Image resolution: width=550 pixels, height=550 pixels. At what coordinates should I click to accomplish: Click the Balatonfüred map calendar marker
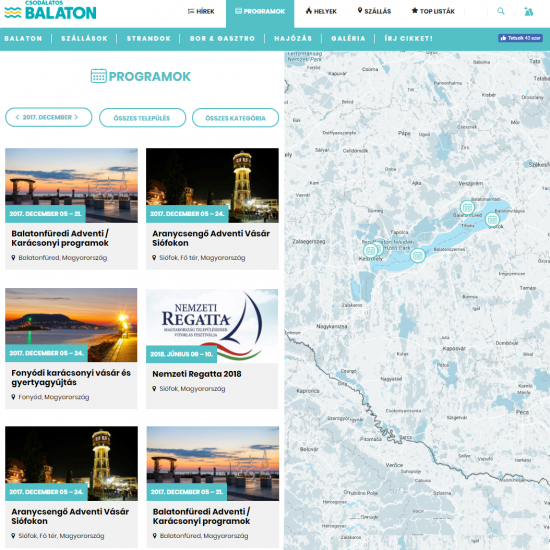(467, 207)
